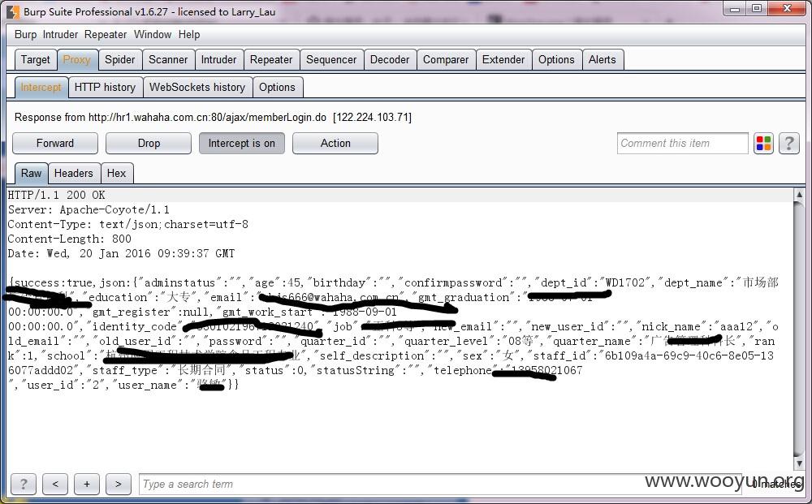Switch to the Sequencer tab

pos(331,59)
